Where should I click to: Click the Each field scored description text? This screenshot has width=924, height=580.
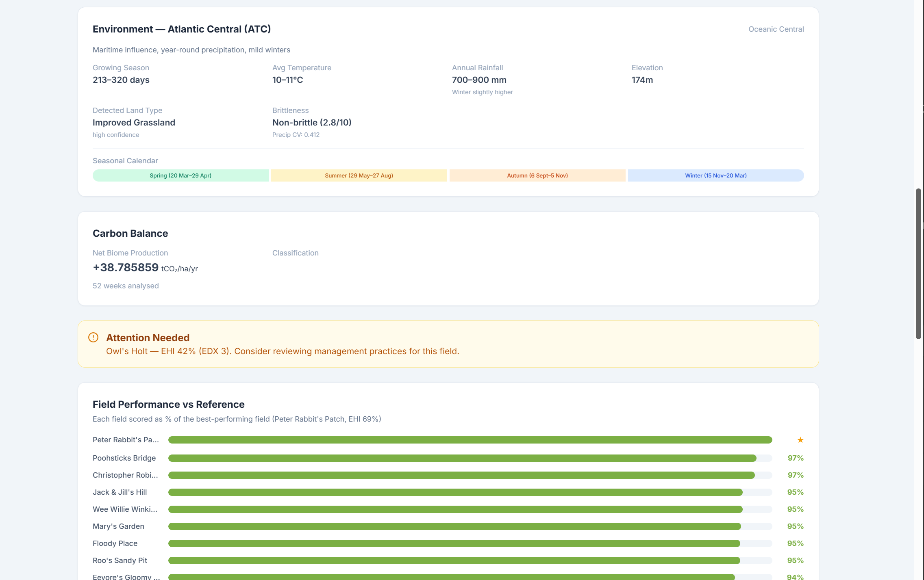(237, 419)
